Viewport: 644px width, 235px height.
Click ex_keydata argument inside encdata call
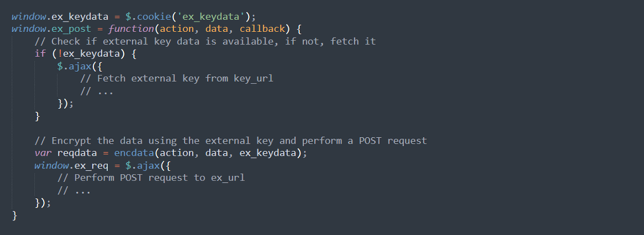(268, 153)
